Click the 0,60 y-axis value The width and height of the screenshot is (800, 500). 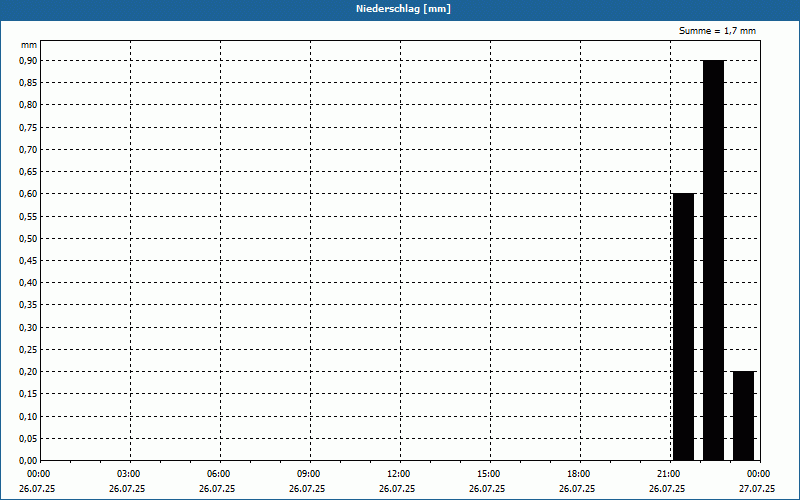tap(28, 194)
